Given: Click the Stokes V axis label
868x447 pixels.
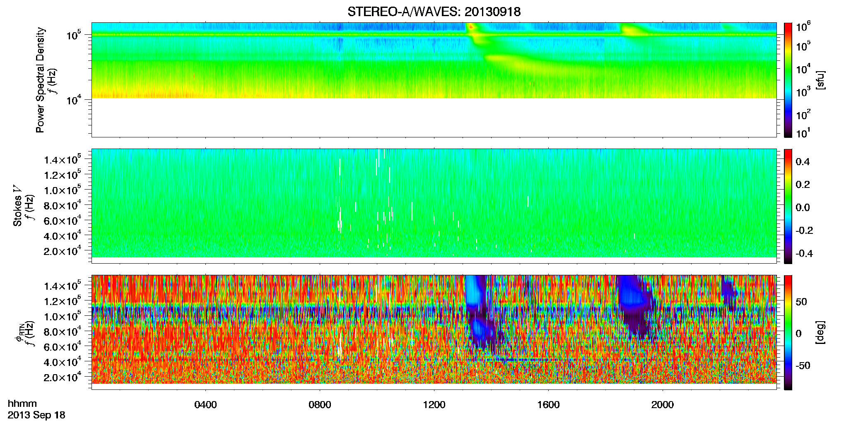Looking at the screenshot, I should click(x=17, y=206).
